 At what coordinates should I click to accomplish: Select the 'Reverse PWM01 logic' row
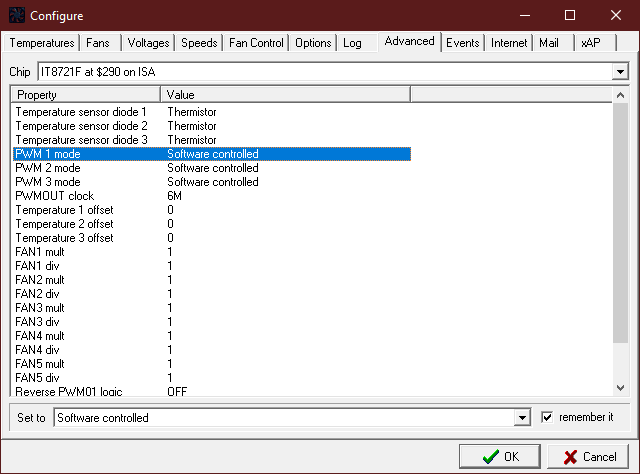211,391
